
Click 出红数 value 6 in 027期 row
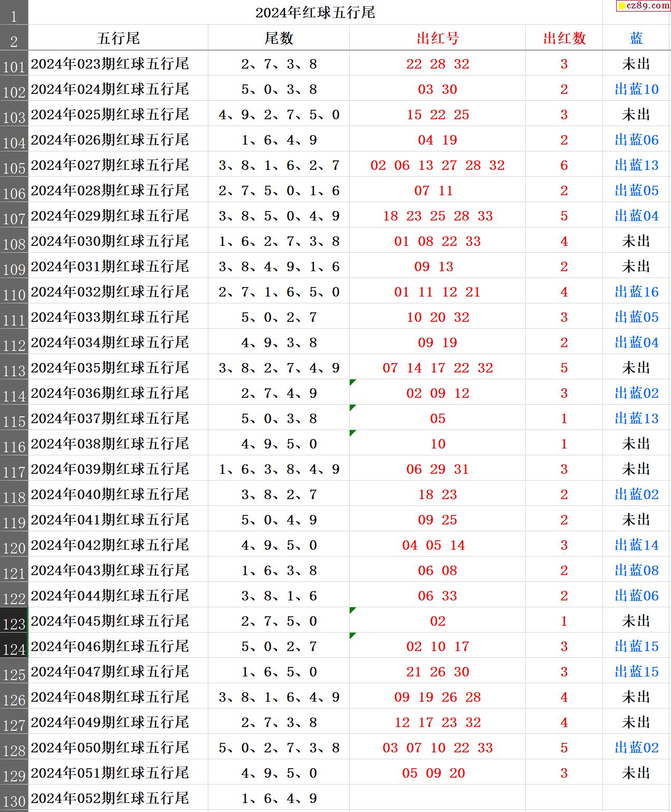tap(564, 165)
